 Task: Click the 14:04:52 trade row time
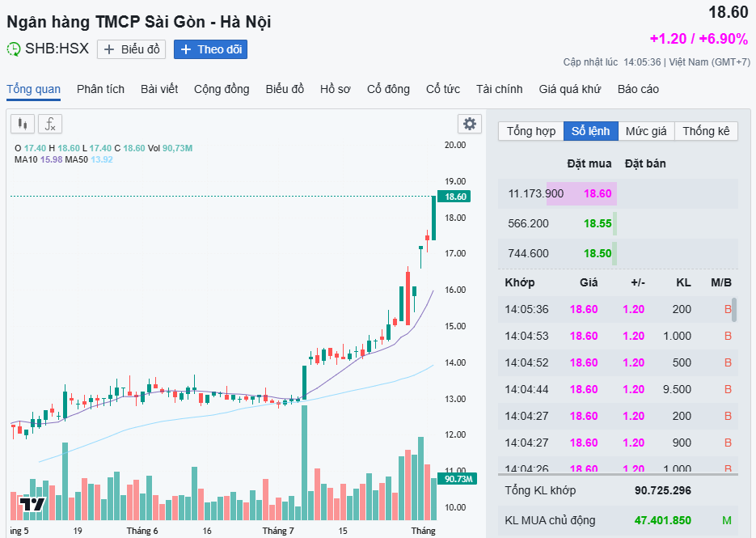coord(526,362)
